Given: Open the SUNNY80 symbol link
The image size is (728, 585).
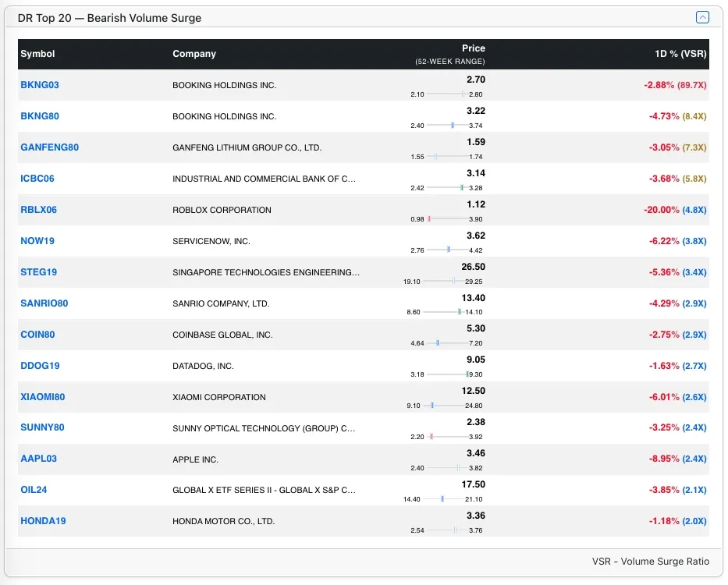Looking at the screenshot, I should 42,427.
